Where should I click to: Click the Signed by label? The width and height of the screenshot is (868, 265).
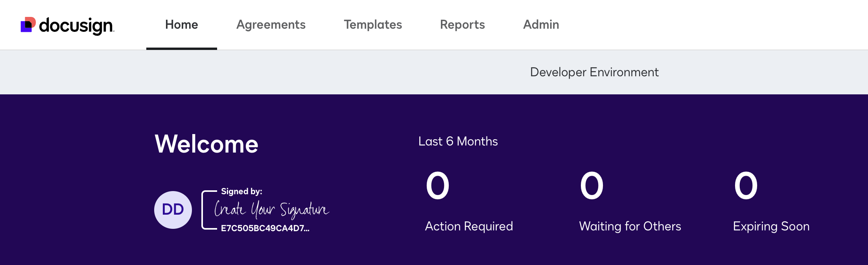tap(241, 191)
